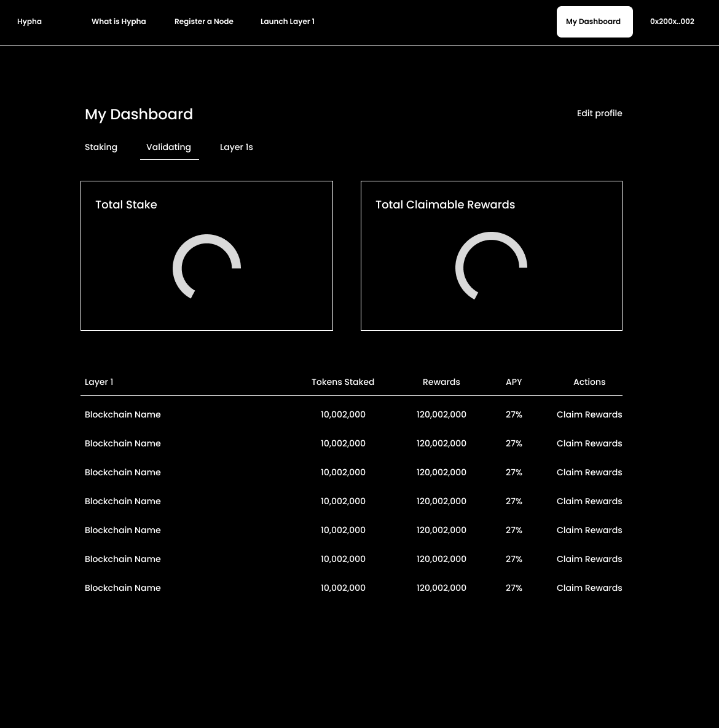Click the Total Stake card
This screenshot has width=719, height=728.
click(x=206, y=256)
